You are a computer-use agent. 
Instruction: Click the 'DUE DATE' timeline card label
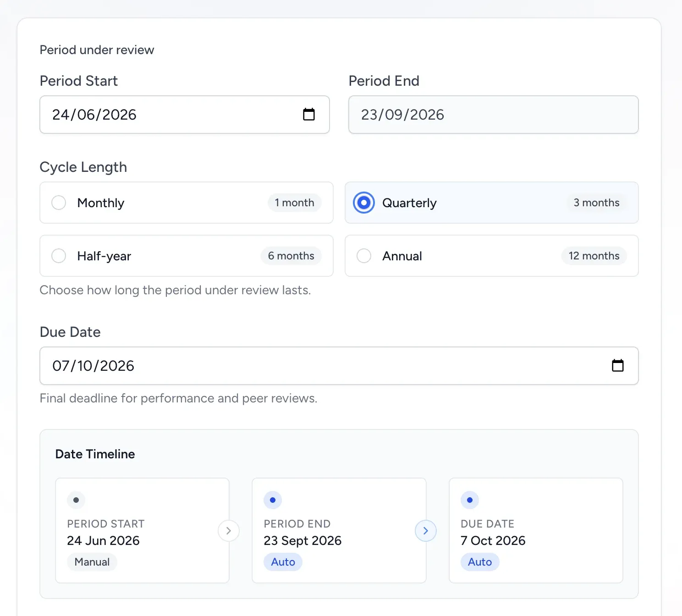click(x=488, y=524)
